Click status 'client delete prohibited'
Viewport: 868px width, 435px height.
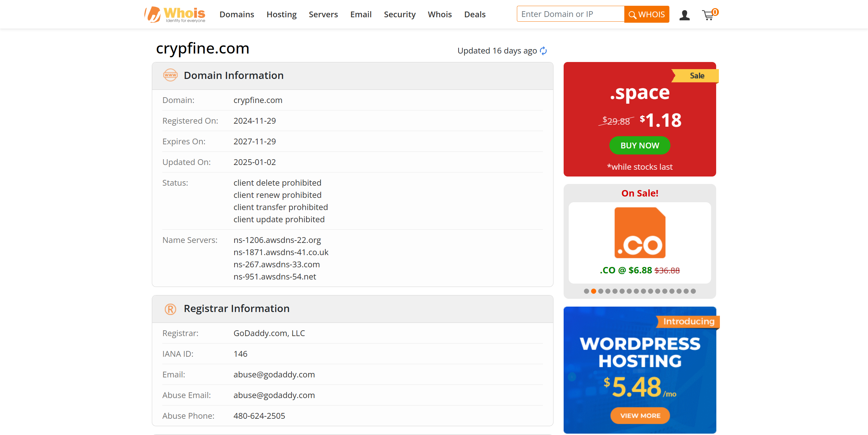pos(277,183)
